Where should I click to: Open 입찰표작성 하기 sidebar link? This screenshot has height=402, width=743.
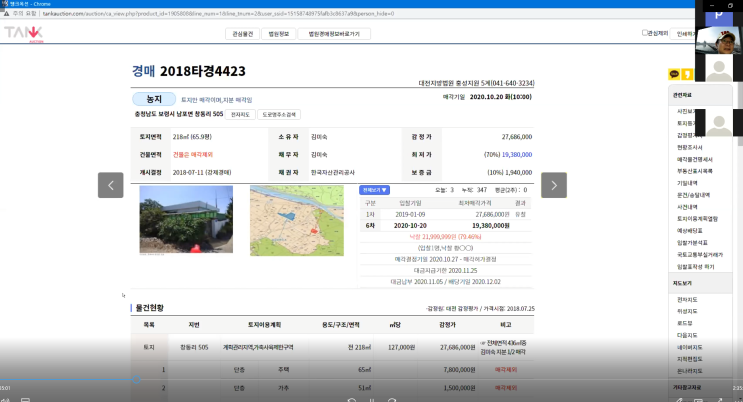click(695, 267)
